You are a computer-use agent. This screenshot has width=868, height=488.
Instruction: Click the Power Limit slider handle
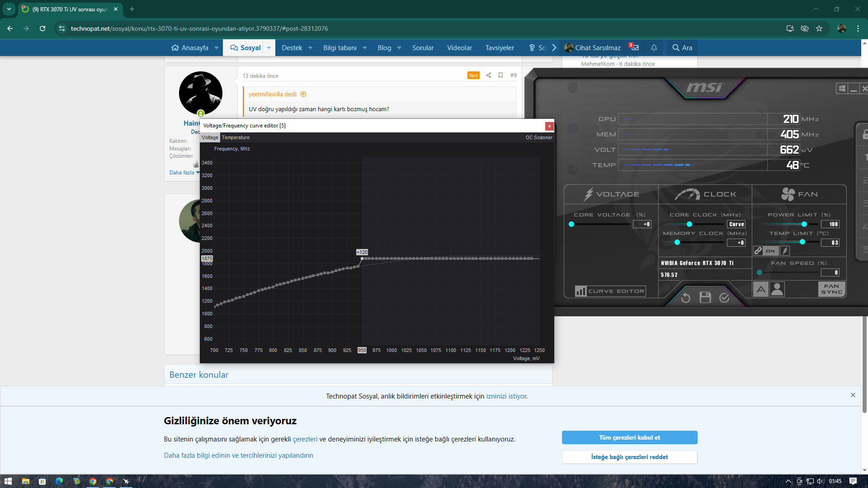pyautogui.click(x=804, y=224)
